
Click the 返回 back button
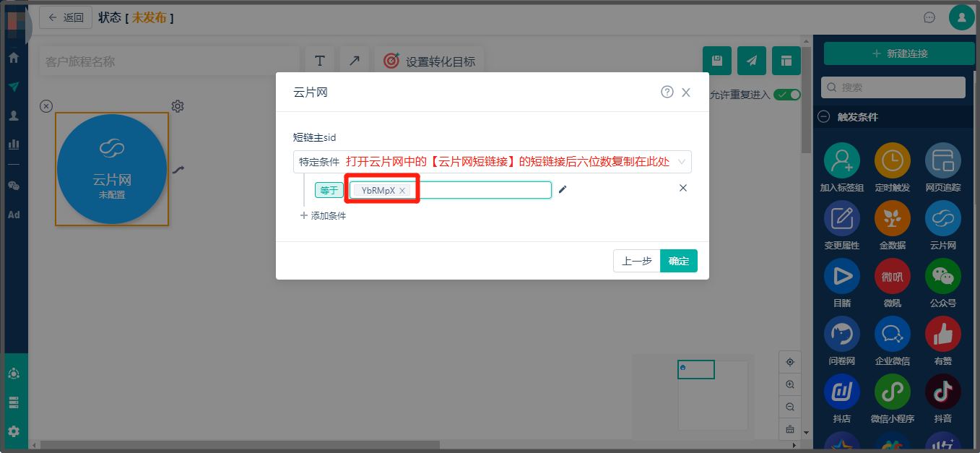click(x=65, y=17)
